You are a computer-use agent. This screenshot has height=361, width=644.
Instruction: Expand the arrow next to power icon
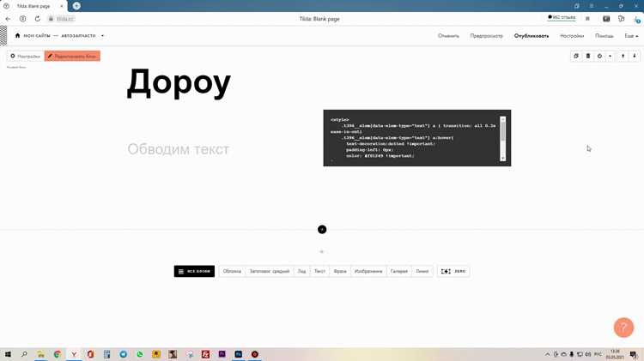click(x=610, y=56)
